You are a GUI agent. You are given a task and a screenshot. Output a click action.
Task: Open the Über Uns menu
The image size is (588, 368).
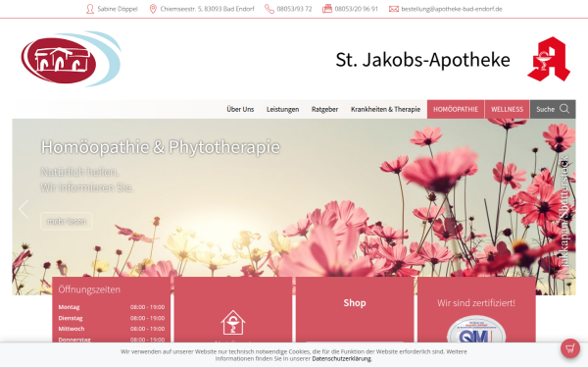click(x=240, y=109)
